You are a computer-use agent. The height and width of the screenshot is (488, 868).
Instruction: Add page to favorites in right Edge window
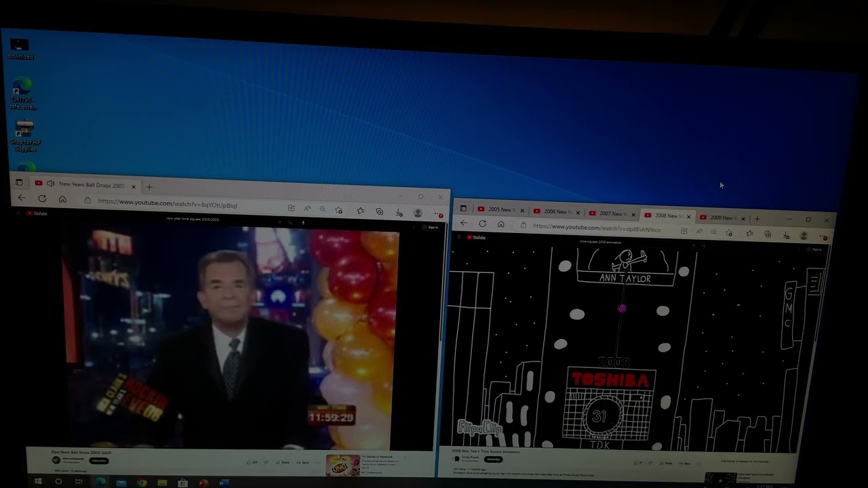point(730,232)
